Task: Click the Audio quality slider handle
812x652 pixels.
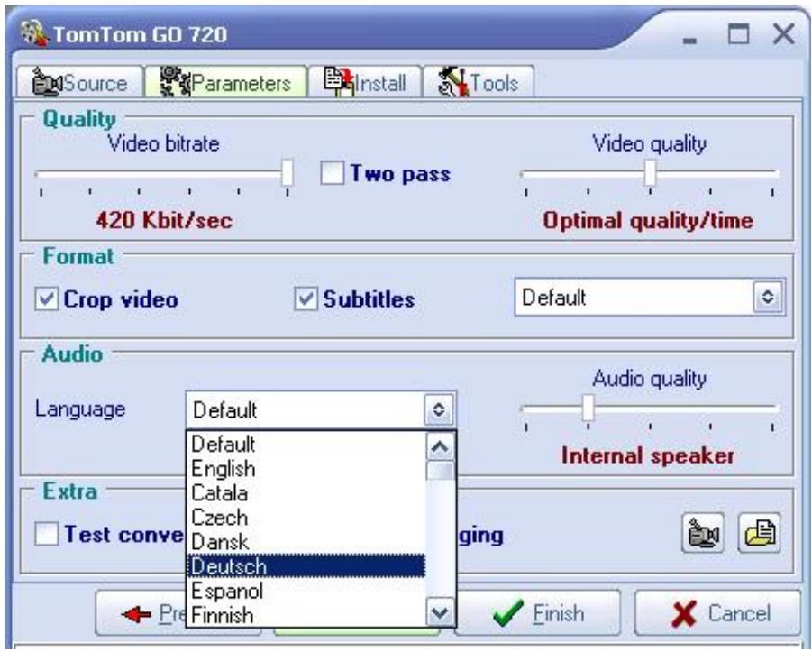Action: [588, 409]
